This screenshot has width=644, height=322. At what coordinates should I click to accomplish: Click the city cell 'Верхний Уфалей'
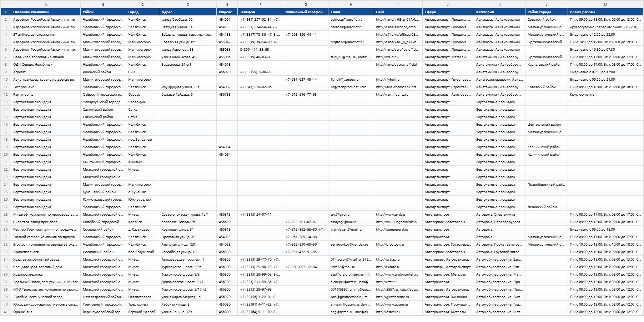click(x=142, y=312)
